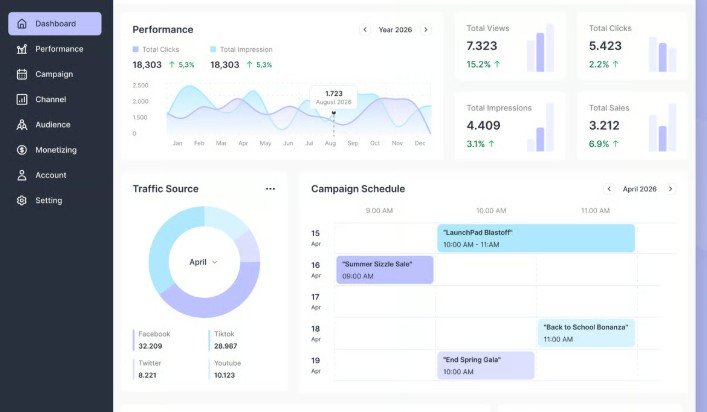Click the Monetizing dollar icon
The image size is (707, 412).
click(22, 150)
